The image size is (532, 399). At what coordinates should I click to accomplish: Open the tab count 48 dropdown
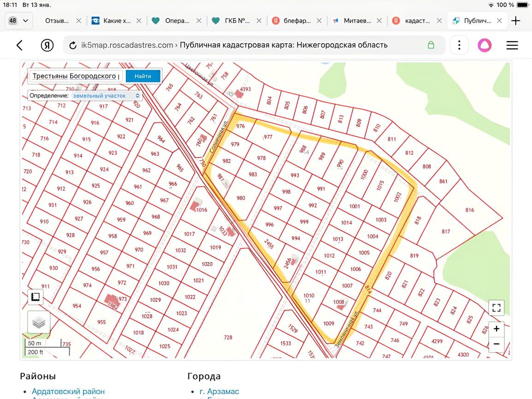point(18,21)
